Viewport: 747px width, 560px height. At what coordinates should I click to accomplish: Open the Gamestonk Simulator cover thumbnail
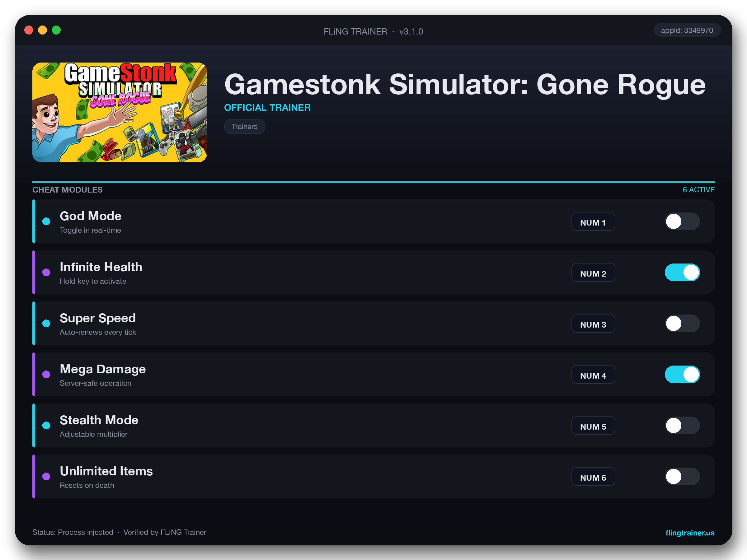click(x=120, y=112)
